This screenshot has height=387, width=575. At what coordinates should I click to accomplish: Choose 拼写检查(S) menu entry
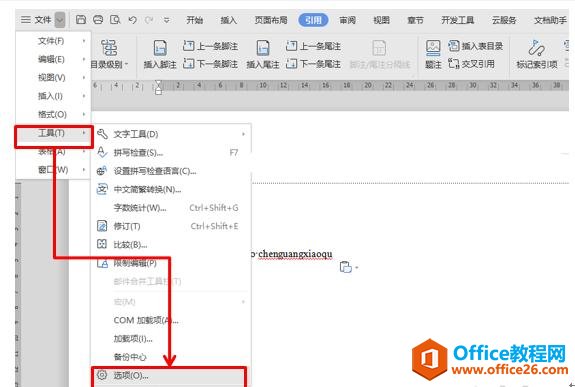coord(171,153)
